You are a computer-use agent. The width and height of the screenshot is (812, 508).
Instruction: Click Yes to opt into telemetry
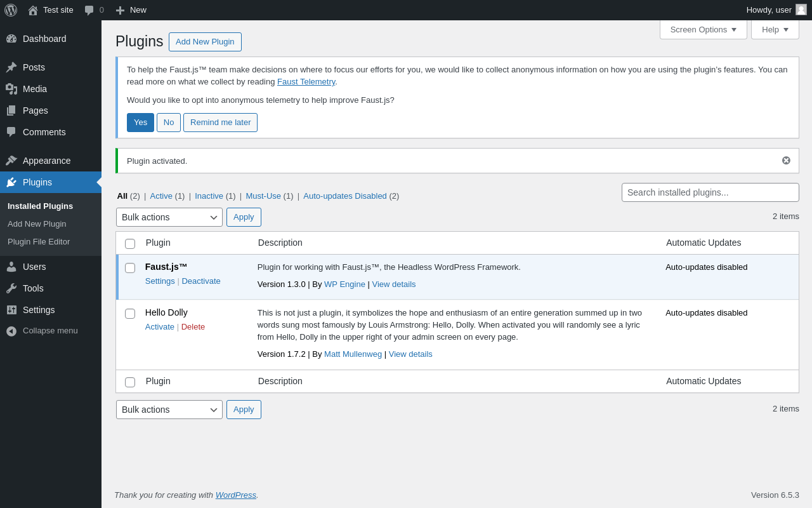coord(140,123)
